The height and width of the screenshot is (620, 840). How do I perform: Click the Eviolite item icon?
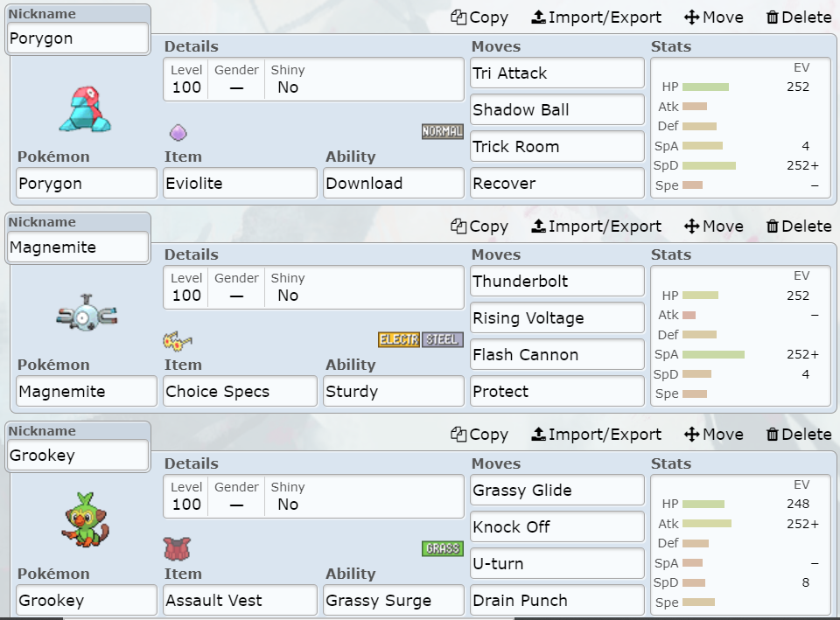click(178, 132)
